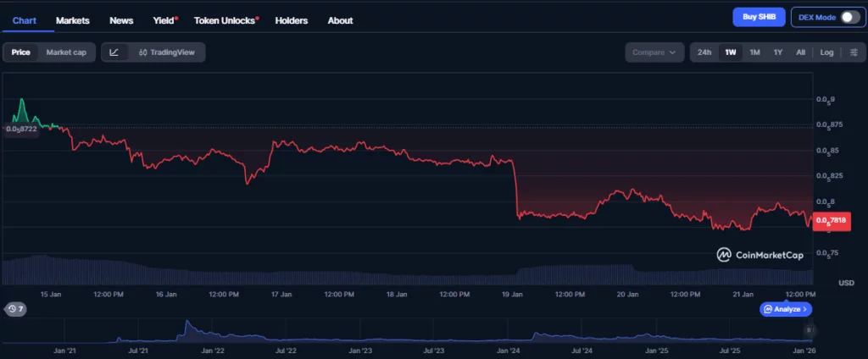
Task: Select the All time range
Action: 800,52
